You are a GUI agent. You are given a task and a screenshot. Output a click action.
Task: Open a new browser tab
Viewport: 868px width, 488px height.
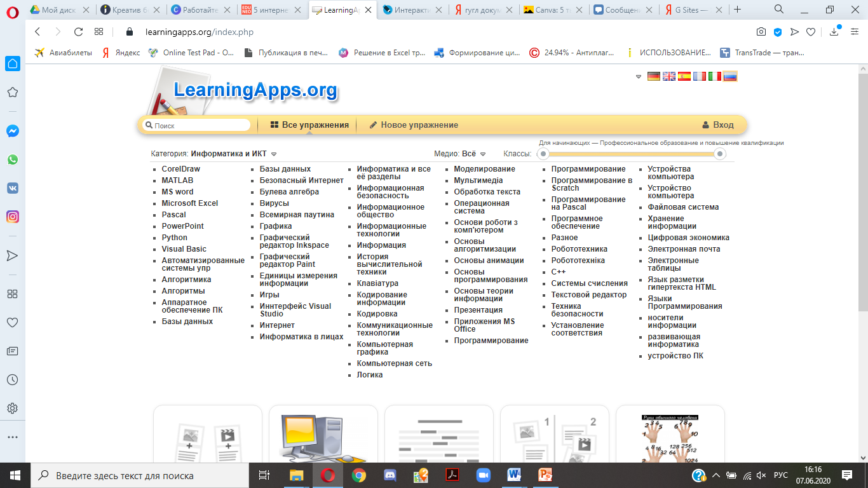(737, 10)
